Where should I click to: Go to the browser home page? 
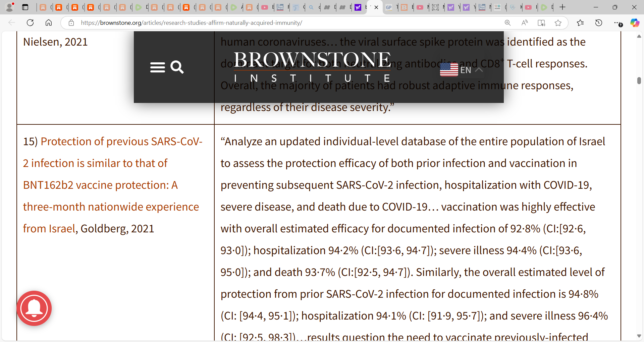click(49, 23)
